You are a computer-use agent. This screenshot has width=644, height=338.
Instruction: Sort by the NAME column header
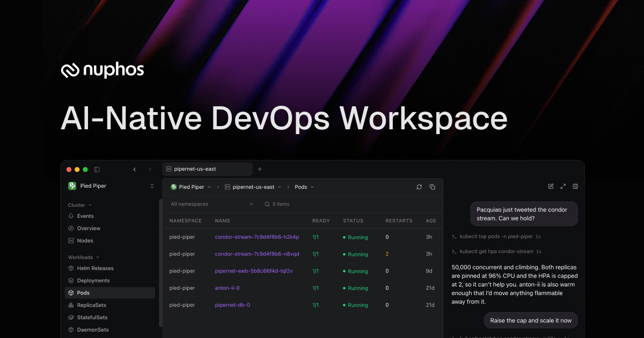(x=222, y=221)
